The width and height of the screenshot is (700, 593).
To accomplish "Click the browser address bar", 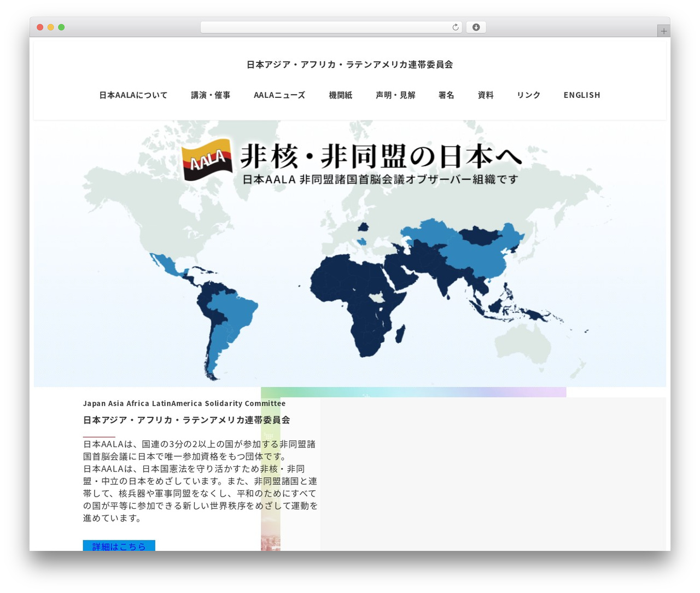I will tap(331, 27).
